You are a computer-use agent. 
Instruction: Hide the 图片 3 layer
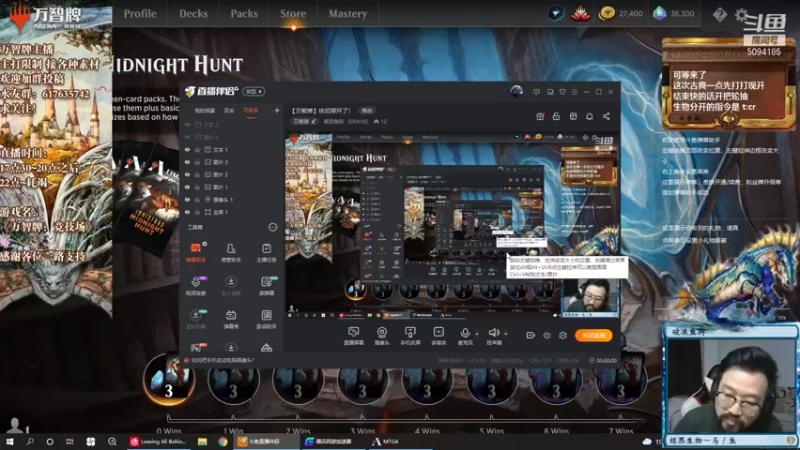(x=187, y=162)
